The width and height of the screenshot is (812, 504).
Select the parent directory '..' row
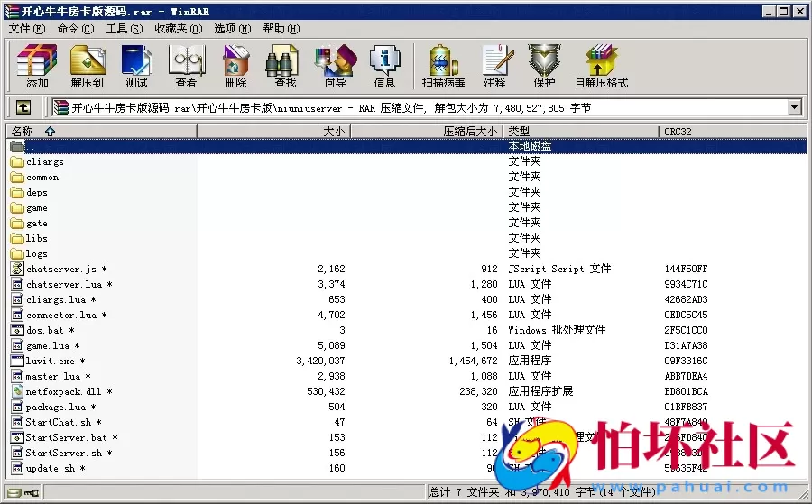(407, 146)
